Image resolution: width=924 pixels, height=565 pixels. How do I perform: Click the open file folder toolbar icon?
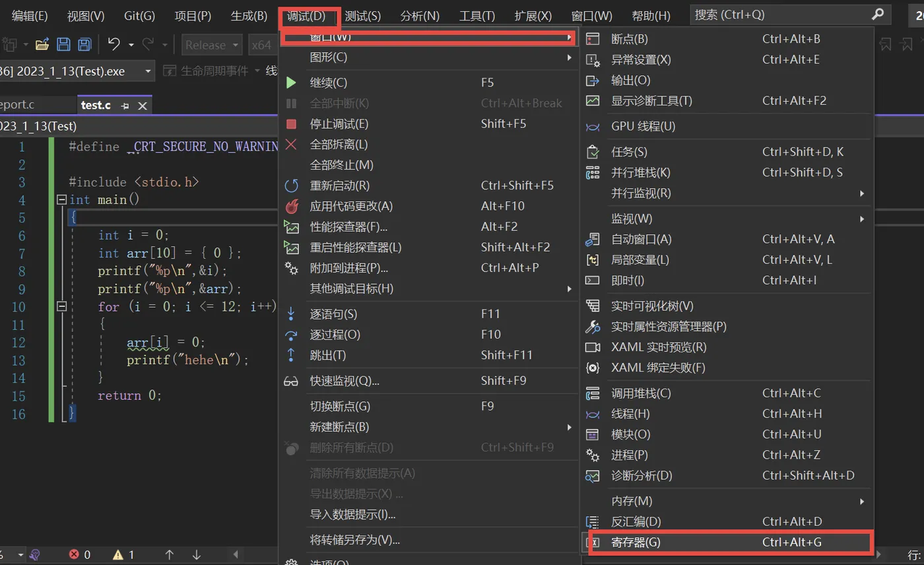[x=42, y=45]
